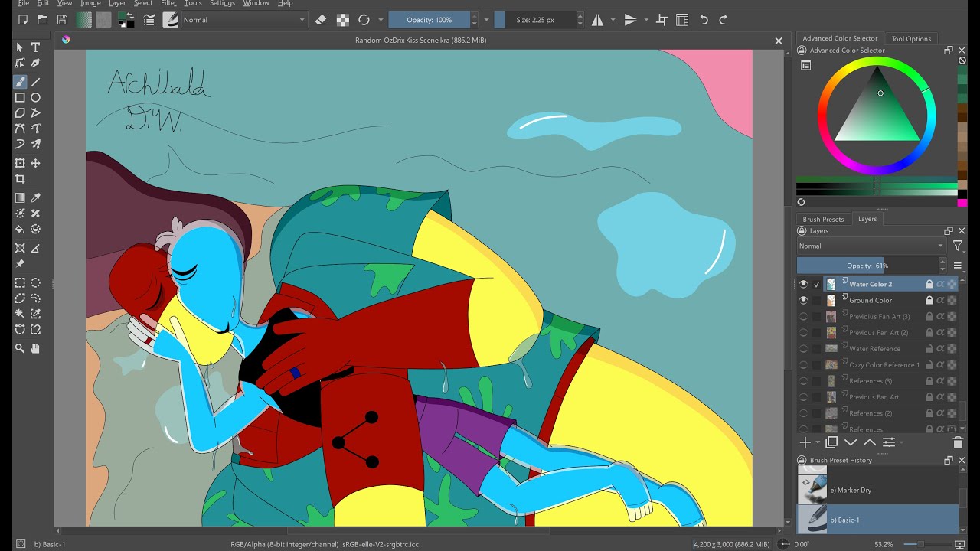Hide the Water Color 2 layer
This screenshot has height=551, width=980.
pos(803,284)
